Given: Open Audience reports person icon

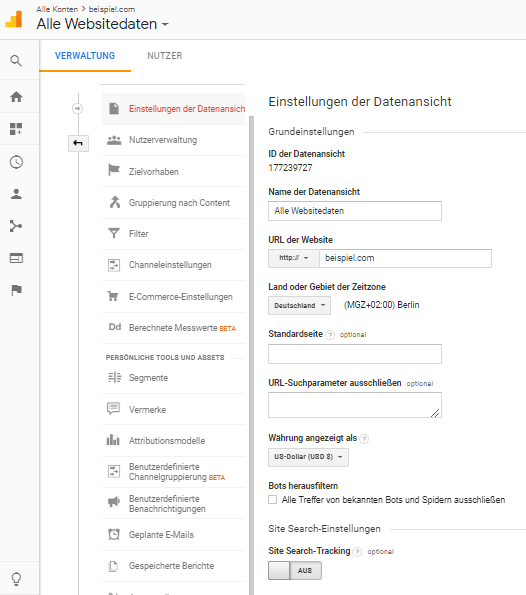Looking at the screenshot, I should (x=16, y=194).
